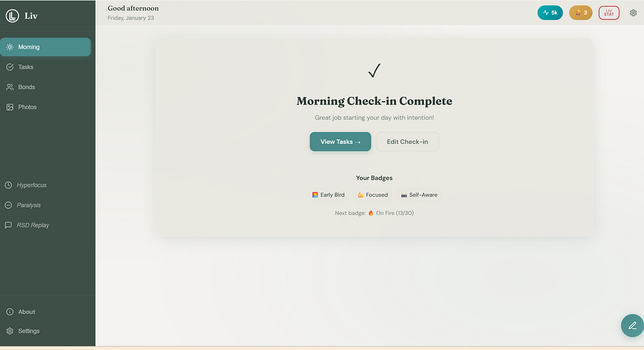Click the Morning Check-in Complete heading
This screenshot has width=644, height=350.
(x=374, y=101)
